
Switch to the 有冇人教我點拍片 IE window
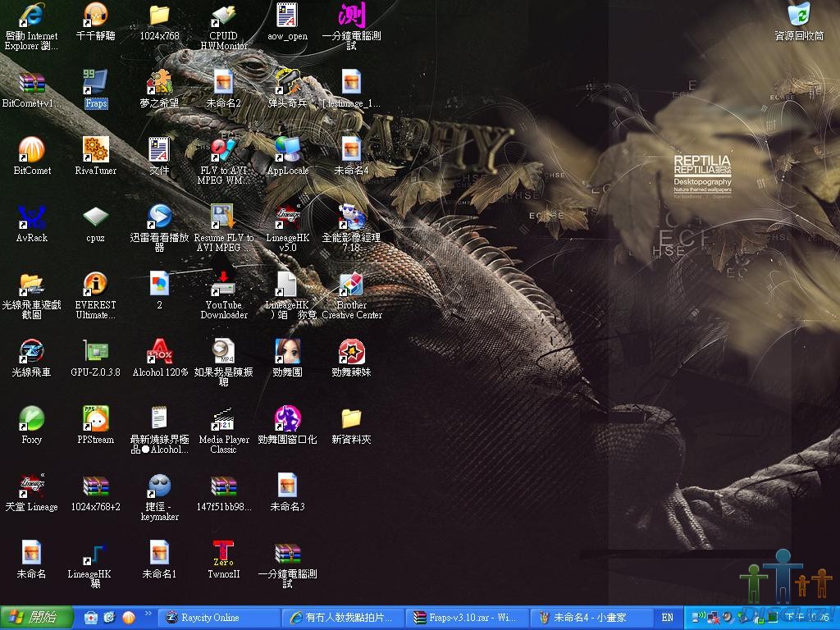(343, 618)
